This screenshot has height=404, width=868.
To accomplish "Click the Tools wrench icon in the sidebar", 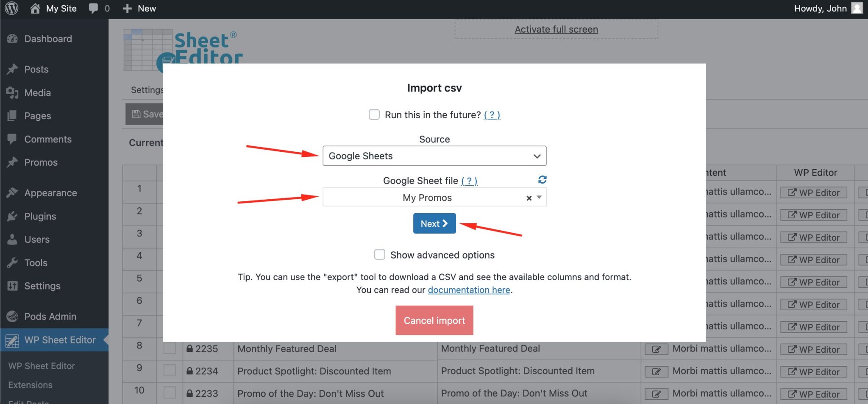I will 11,262.
